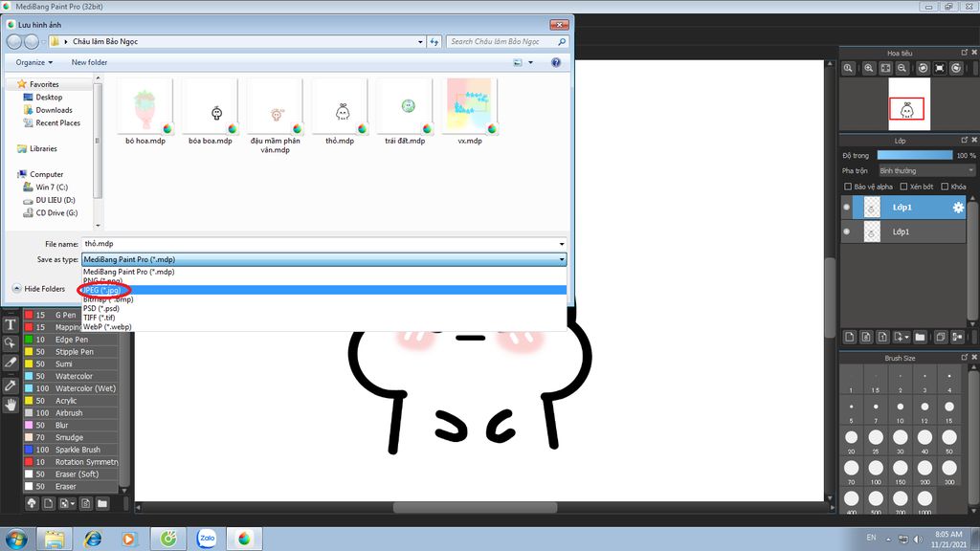Open Recent Places in sidebar

point(57,123)
